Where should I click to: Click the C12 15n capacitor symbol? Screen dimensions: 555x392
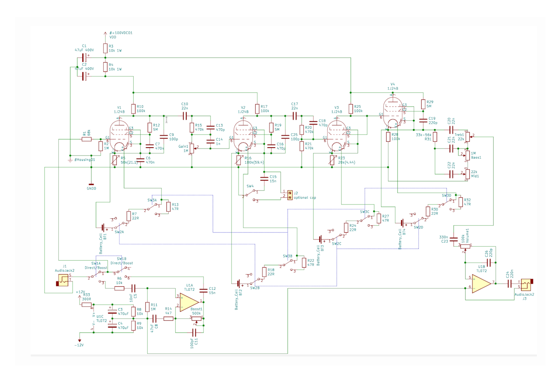point(203,291)
